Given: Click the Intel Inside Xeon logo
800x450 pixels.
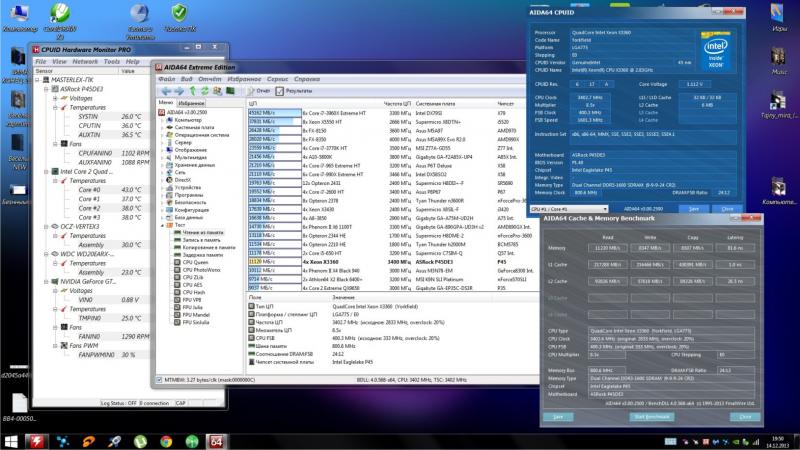Looking at the screenshot, I should (x=716, y=51).
